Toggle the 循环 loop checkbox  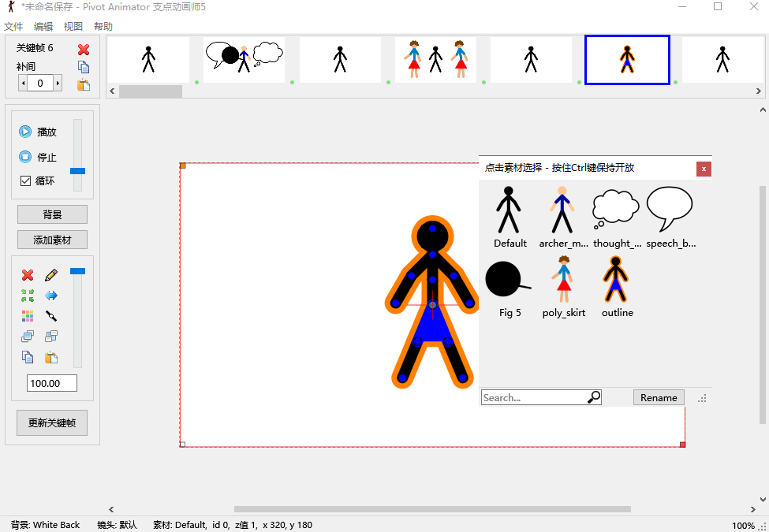click(25, 180)
